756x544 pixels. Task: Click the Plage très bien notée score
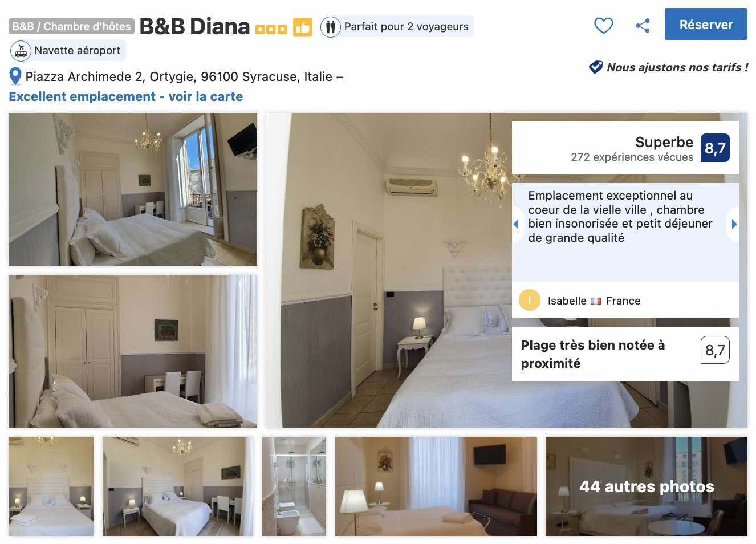[x=715, y=350]
